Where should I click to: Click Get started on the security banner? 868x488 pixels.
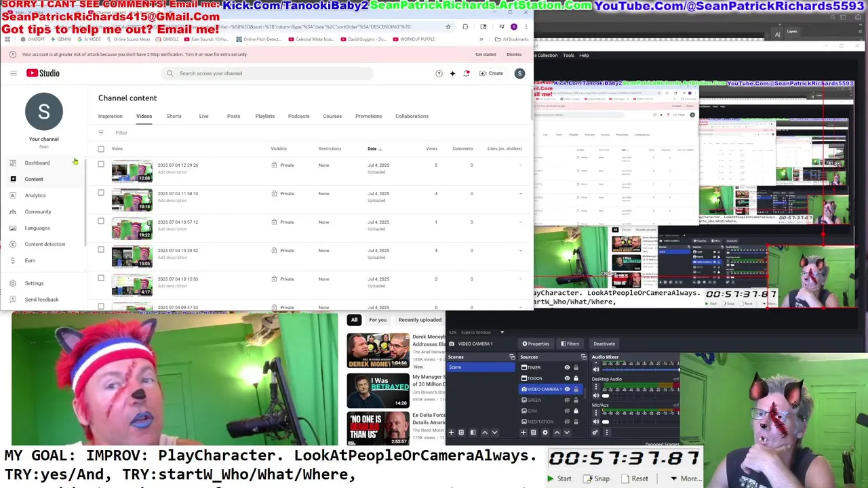tap(486, 54)
